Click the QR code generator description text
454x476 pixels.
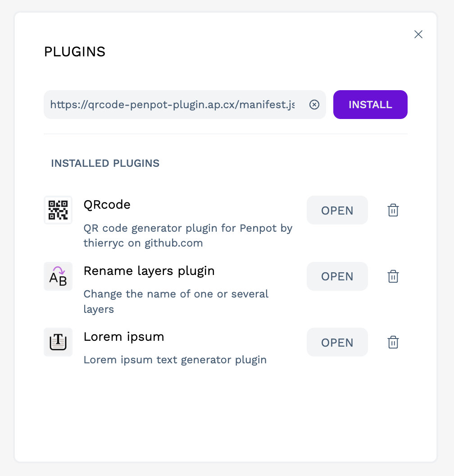point(188,236)
